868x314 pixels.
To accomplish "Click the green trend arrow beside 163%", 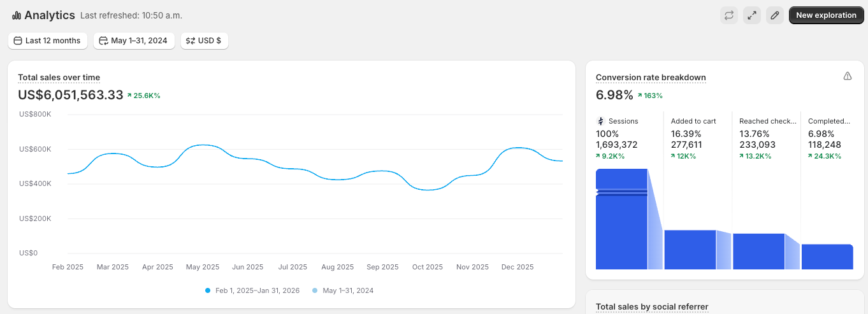I will [640, 96].
